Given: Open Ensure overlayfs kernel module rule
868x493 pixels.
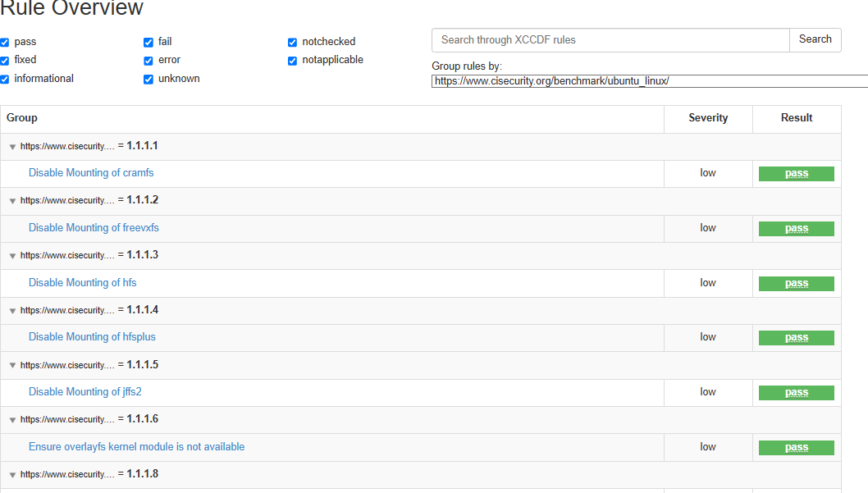Looking at the screenshot, I should 136,447.
